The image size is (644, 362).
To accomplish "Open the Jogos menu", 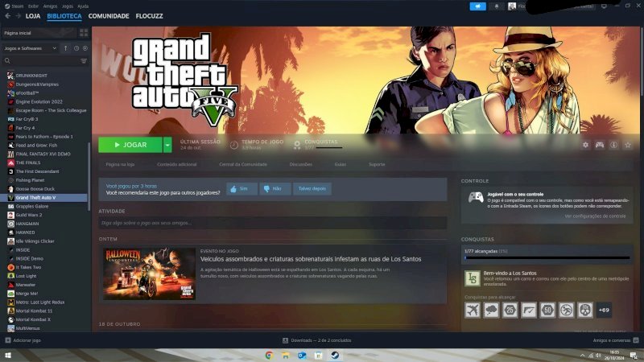I will [x=68, y=6].
